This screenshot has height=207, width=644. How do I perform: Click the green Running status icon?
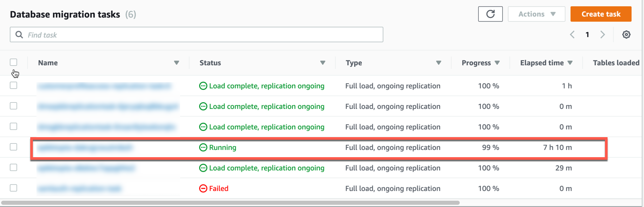(x=203, y=147)
